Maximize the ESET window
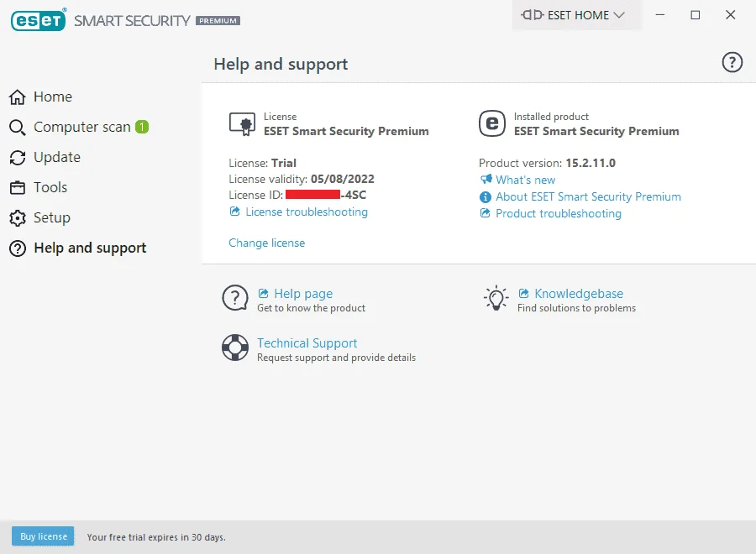756x554 pixels. [696, 15]
